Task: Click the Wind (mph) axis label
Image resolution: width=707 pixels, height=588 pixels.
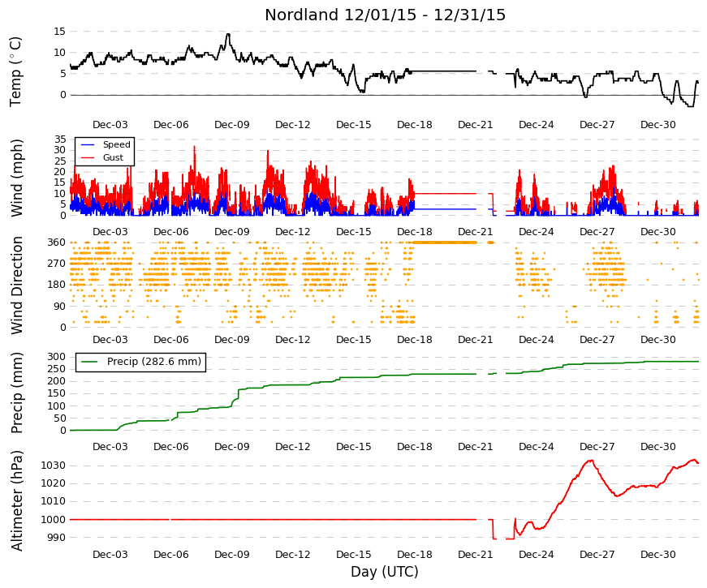Action: click(16, 178)
